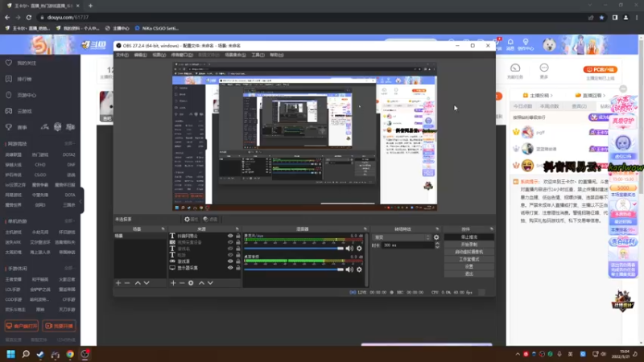The width and height of the screenshot is (644, 362).
Task: Pop out the Sources dock via header icon
Action: [237, 229]
